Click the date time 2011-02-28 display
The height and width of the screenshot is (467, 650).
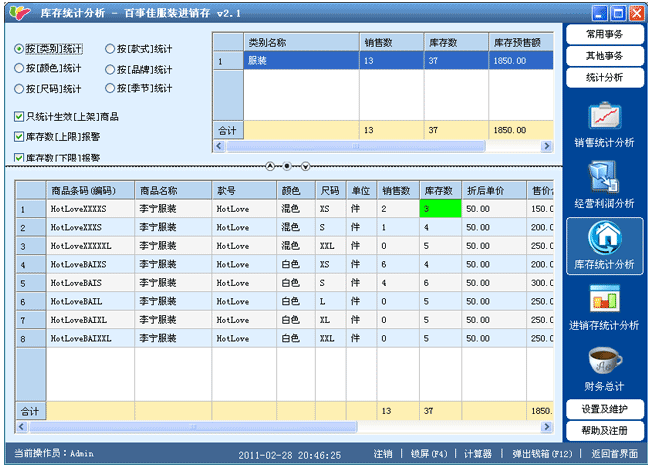[x=289, y=455]
